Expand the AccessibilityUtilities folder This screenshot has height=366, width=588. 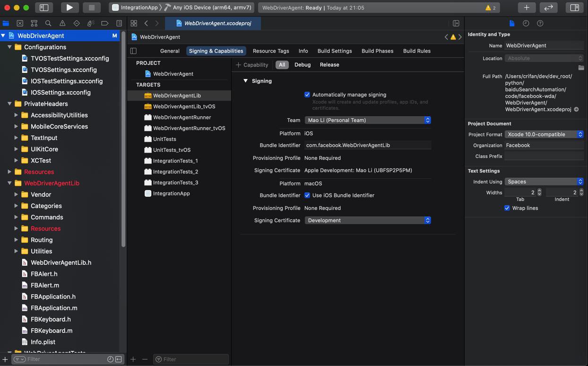point(16,115)
